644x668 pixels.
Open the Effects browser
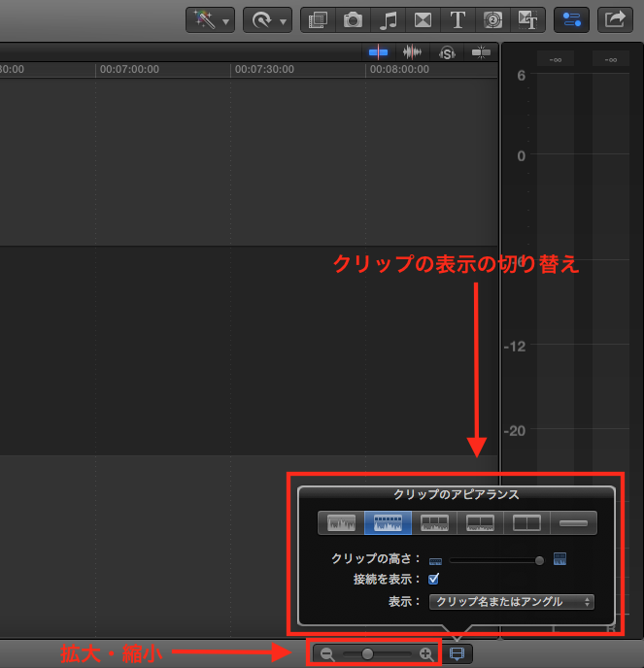click(318, 20)
